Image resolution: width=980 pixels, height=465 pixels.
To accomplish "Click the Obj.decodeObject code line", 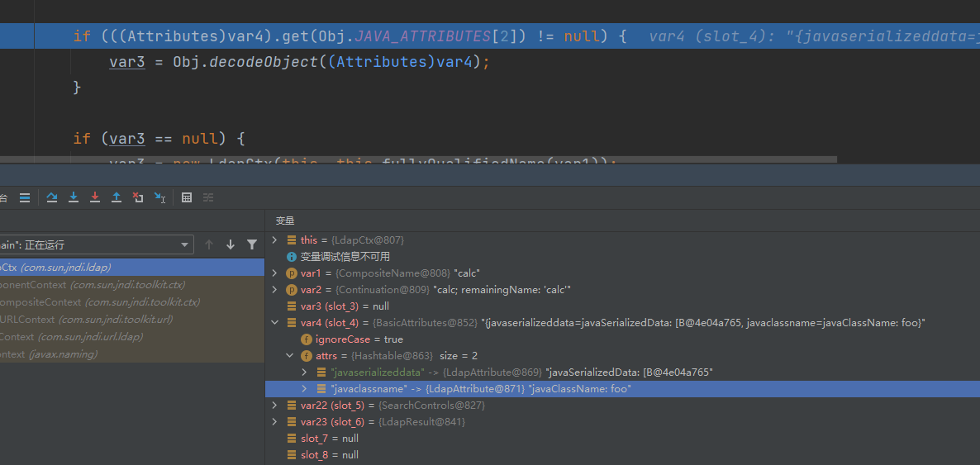I will point(299,62).
